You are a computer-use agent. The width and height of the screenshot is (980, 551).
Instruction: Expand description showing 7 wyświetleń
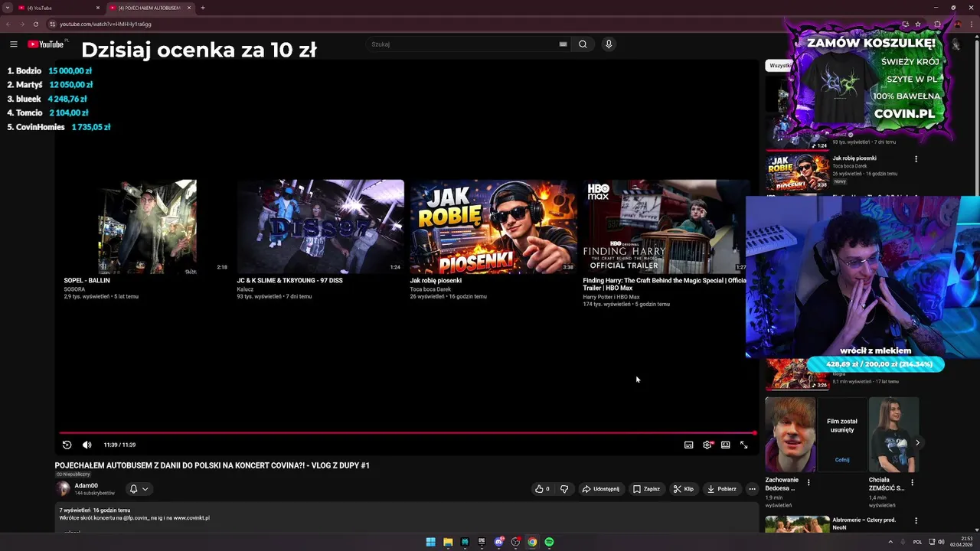pyautogui.click(x=406, y=519)
